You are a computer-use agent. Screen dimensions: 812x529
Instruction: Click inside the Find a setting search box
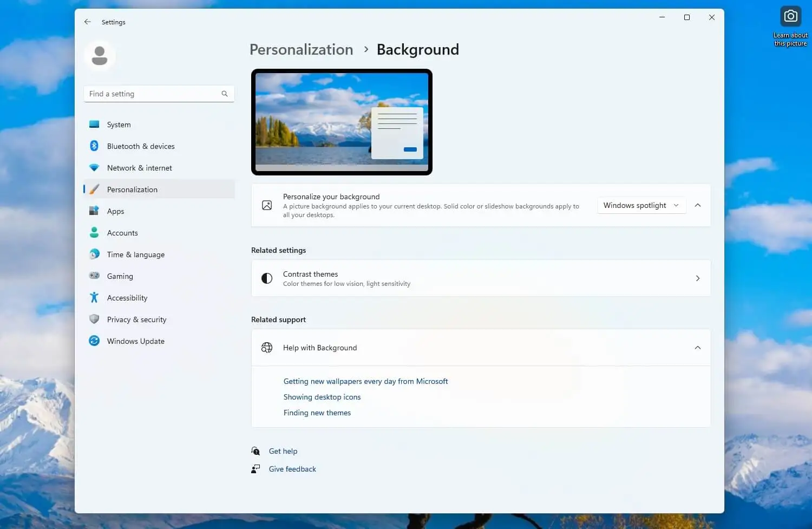pyautogui.click(x=146, y=93)
